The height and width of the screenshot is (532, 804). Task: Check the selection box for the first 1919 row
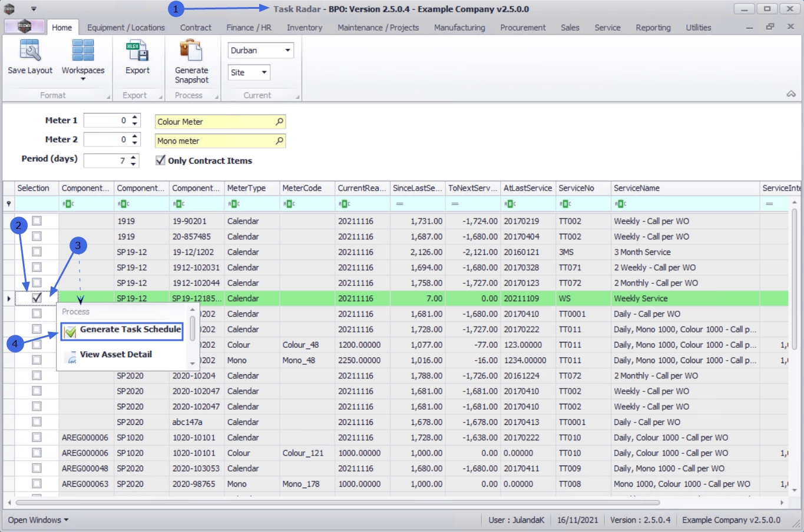pos(37,221)
